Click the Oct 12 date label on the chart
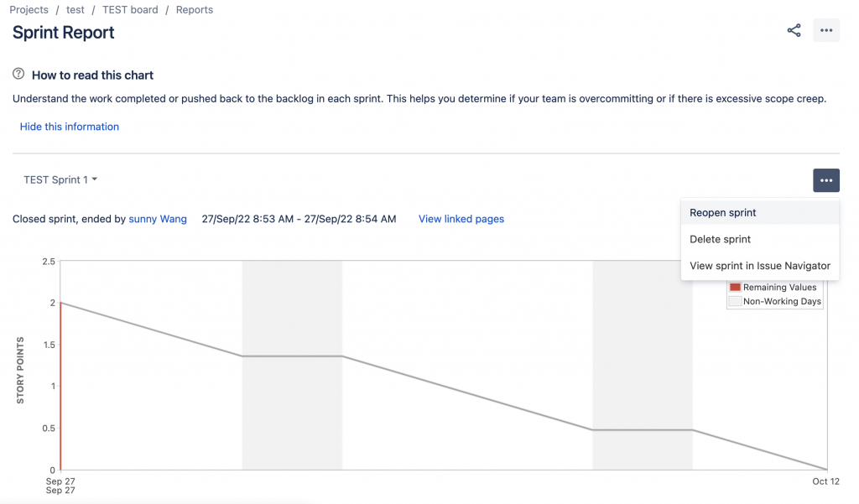 [x=825, y=481]
